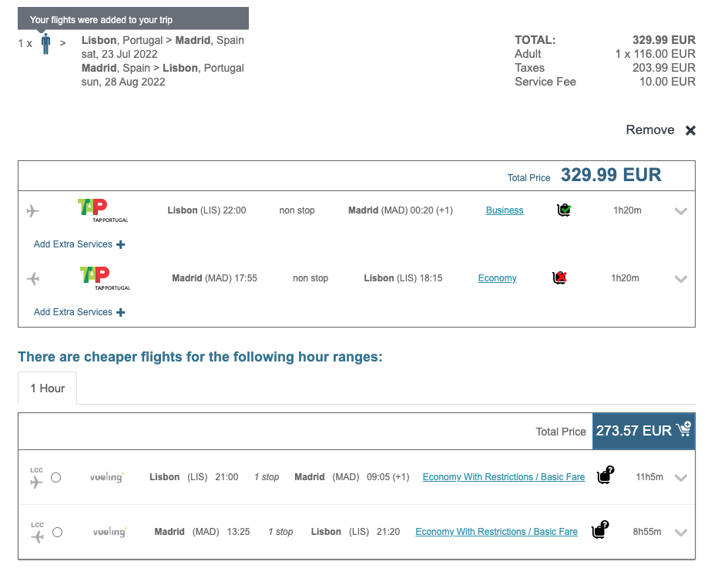Click the red no-baggage icon
This screenshot has height=585, width=728.
click(x=559, y=277)
